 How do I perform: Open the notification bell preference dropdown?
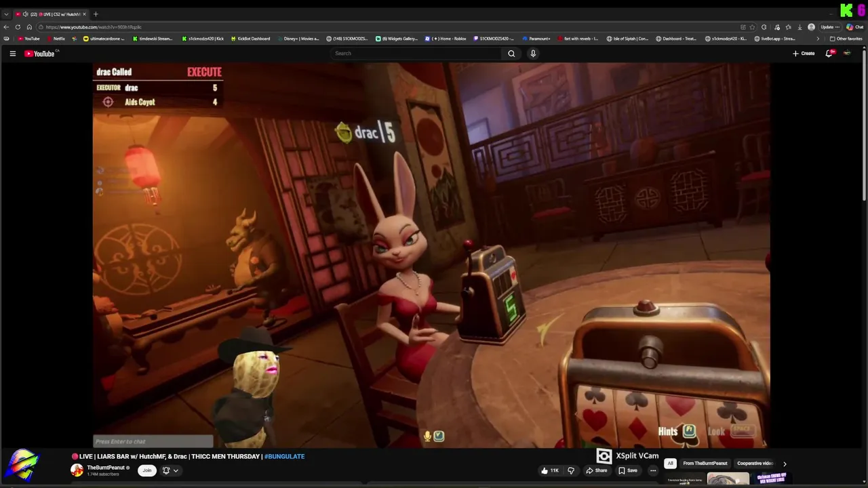point(170,470)
